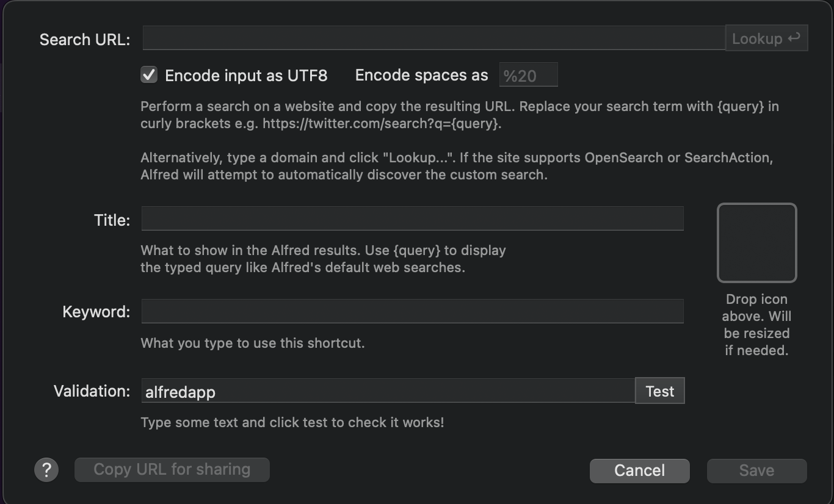Click the "Keyword:" label
834x504 pixels.
coord(96,312)
